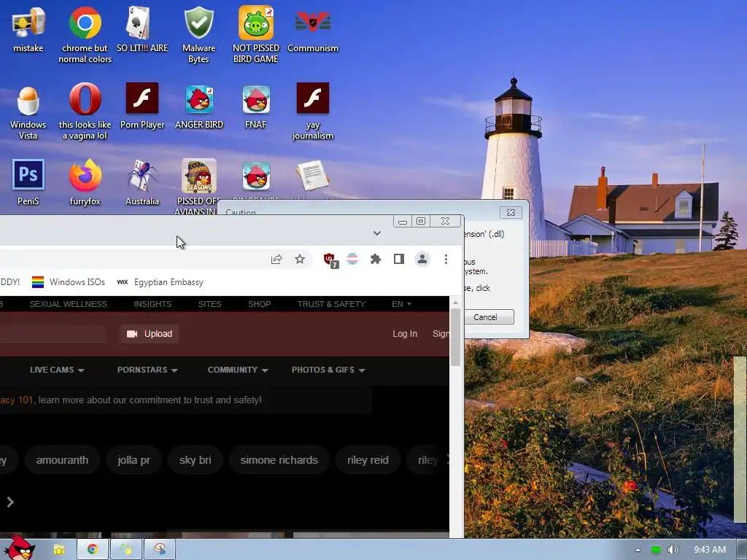
Task: Open TRUST & SAFETY nav item
Action: tap(331, 304)
